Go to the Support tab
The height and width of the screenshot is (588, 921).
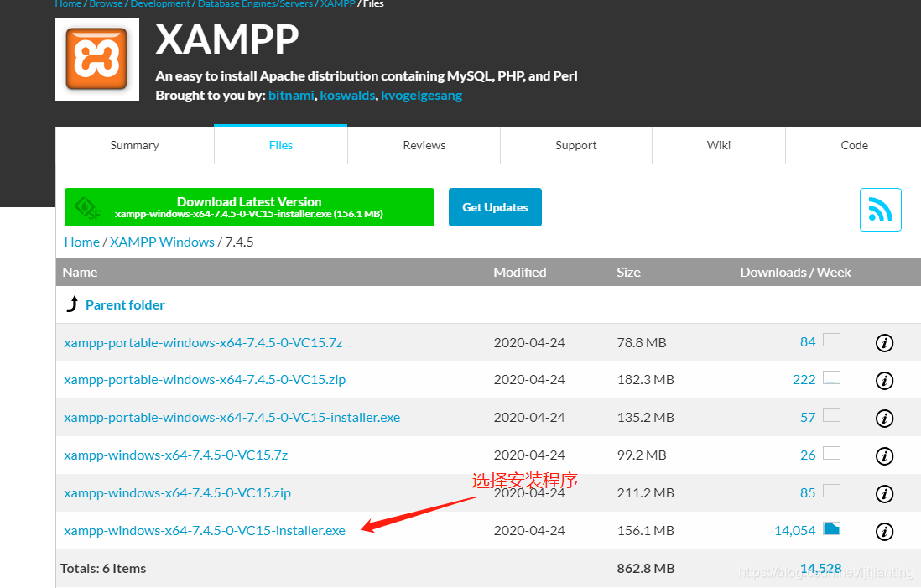click(576, 145)
